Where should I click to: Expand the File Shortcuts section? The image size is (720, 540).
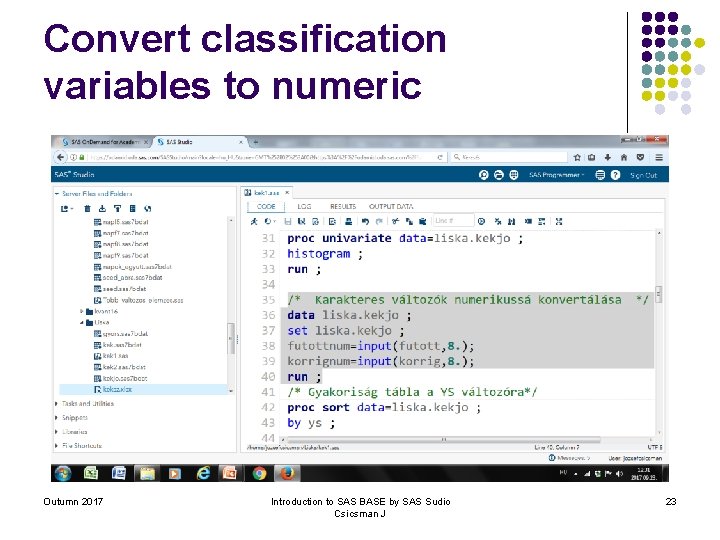tap(56, 445)
